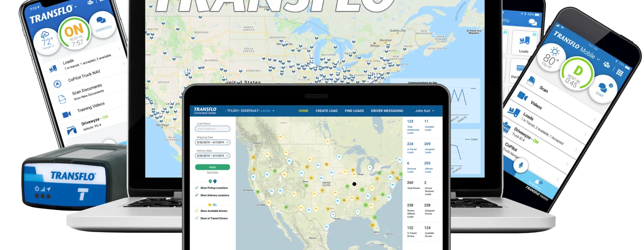
Task: Click the 205 Offered Loads stat
Action: click(x=428, y=167)
